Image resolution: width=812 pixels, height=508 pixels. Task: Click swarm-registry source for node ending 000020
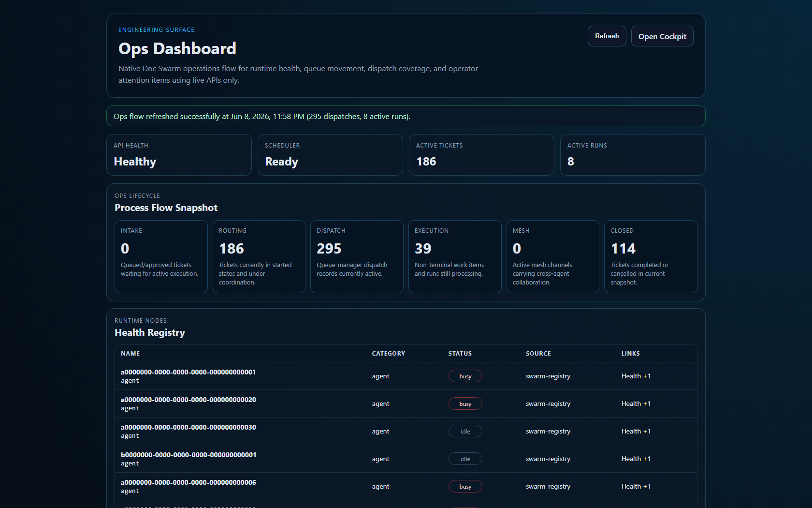(x=548, y=404)
